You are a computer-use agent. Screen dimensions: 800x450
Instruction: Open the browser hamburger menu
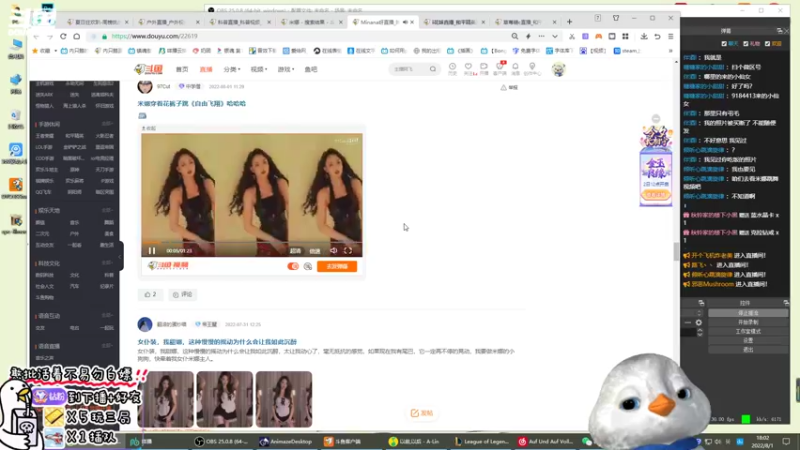[671, 36]
